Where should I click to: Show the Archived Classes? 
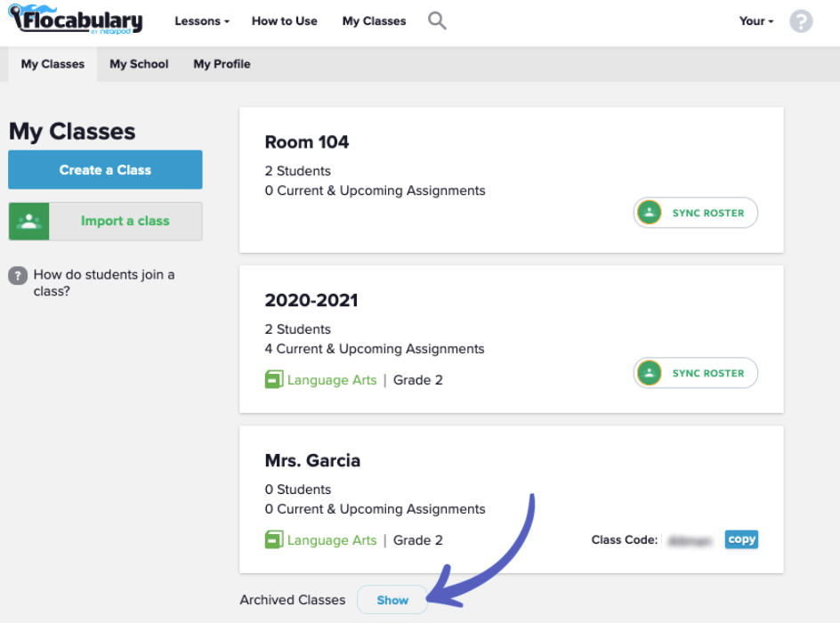[x=392, y=600]
